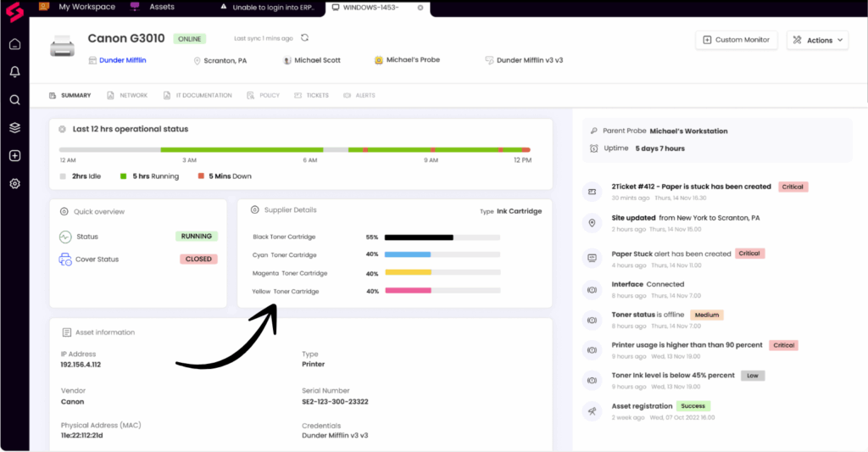
Task: Click the search magnifier in sidebar
Action: click(15, 100)
